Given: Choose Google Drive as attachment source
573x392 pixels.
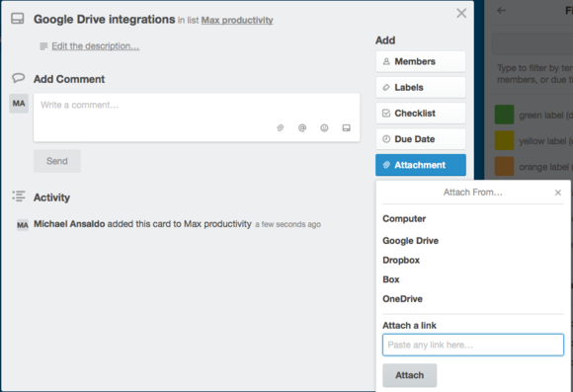Looking at the screenshot, I should click(410, 241).
